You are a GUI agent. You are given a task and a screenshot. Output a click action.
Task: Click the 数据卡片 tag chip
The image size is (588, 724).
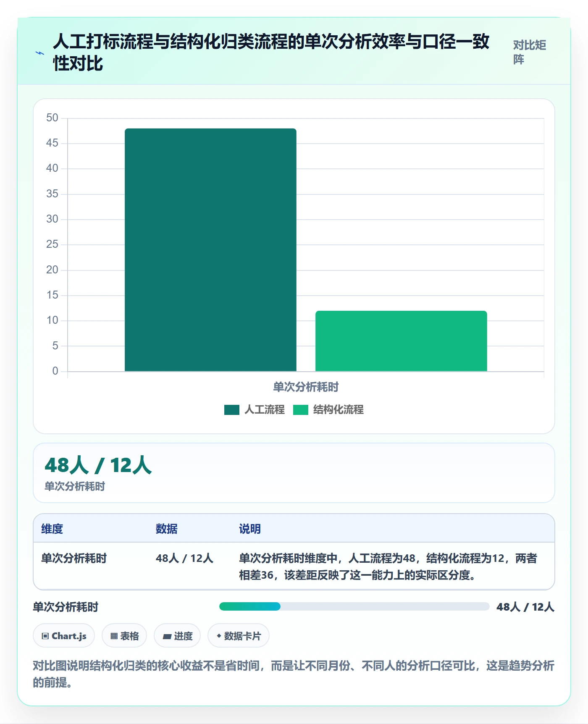(x=239, y=636)
